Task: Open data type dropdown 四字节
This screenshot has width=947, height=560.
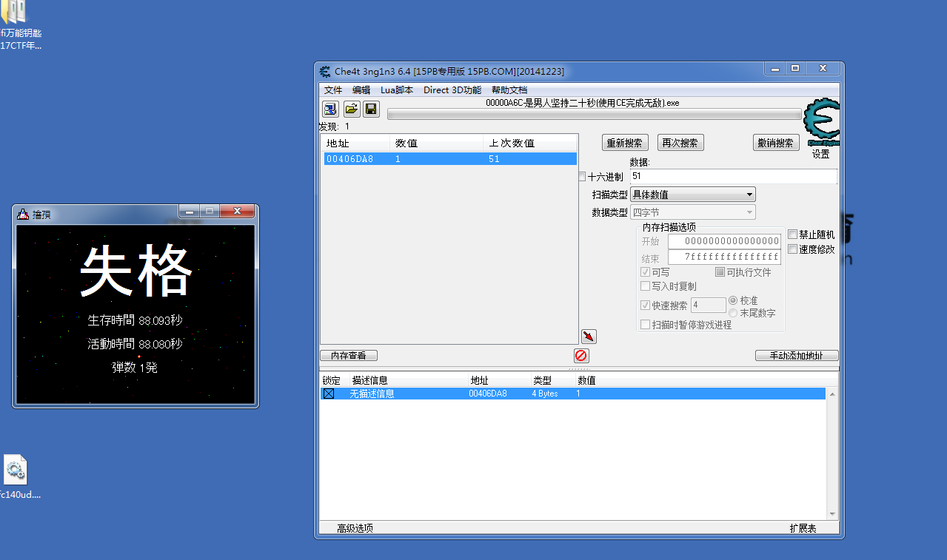Action: [x=692, y=212]
